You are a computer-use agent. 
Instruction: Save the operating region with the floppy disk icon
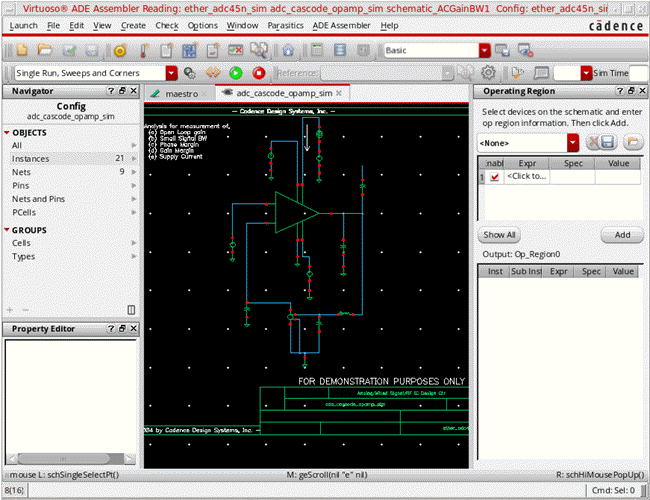[606, 142]
